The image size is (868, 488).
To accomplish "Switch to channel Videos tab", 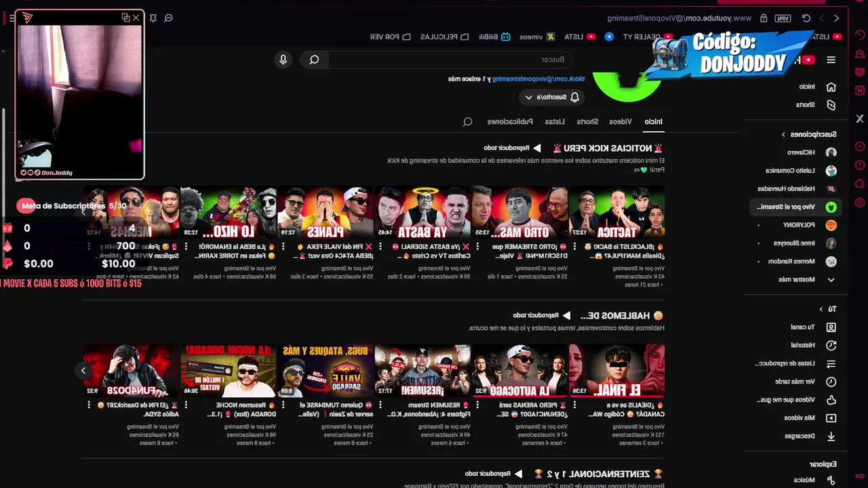I will (620, 122).
